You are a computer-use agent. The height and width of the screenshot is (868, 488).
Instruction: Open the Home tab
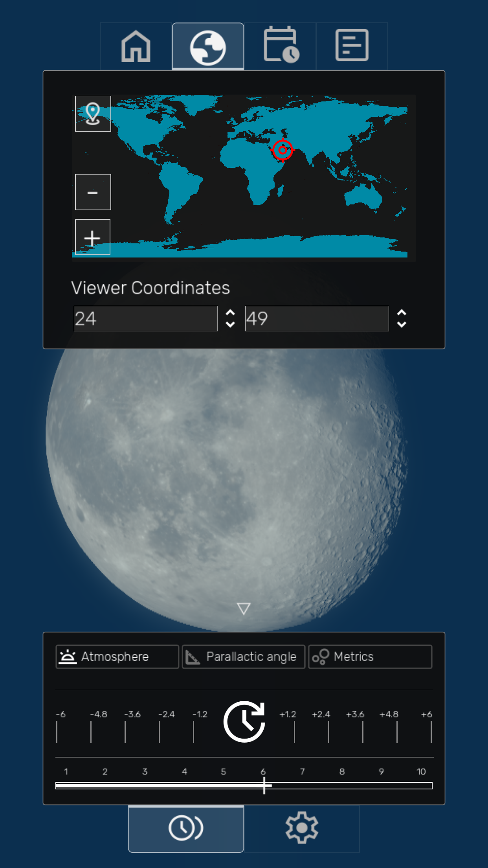point(136,46)
